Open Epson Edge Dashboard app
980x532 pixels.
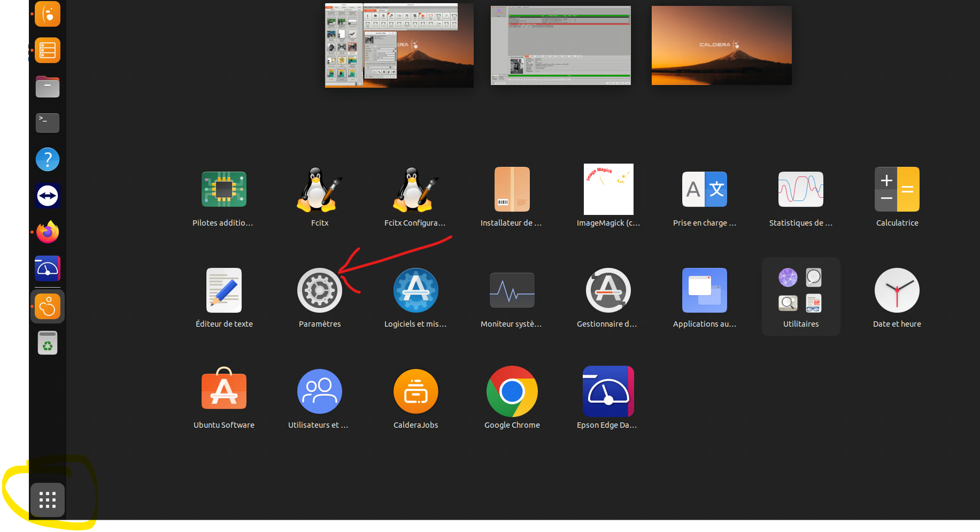pos(608,391)
